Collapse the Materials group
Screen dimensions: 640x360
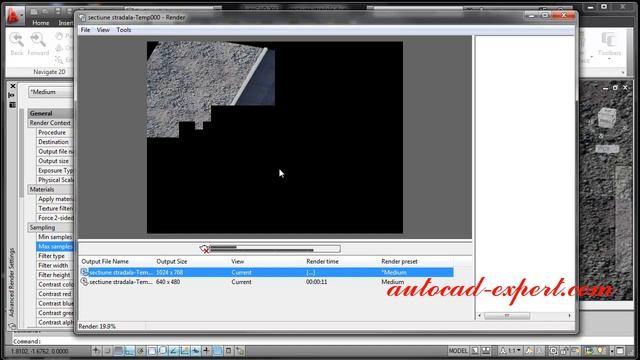pos(51,189)
